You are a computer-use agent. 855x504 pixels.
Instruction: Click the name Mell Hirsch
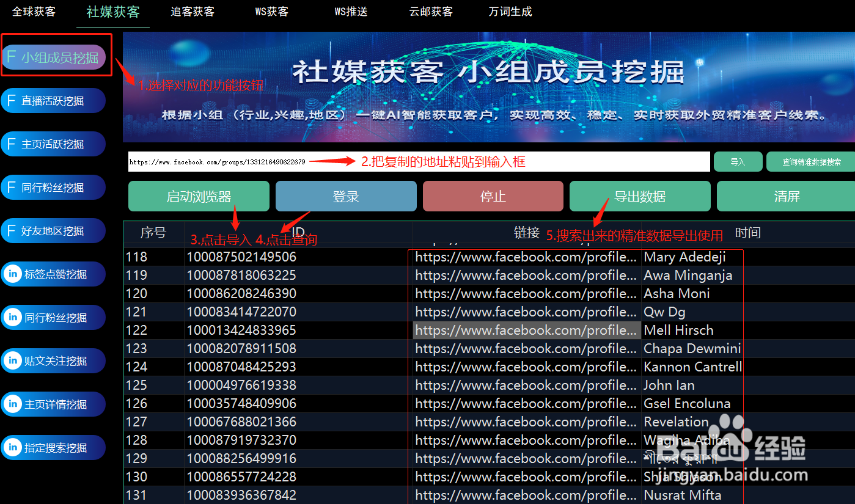click(x=678, y=331)
